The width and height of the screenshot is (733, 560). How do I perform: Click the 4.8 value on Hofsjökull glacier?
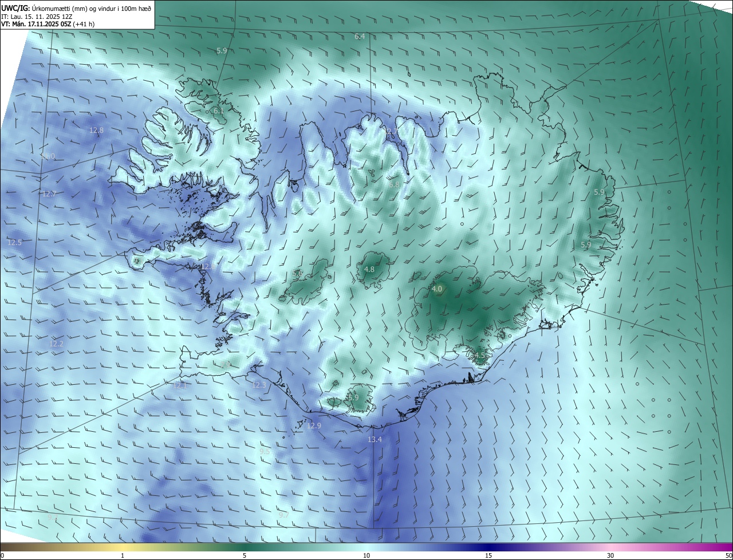[x=369, y=269]
